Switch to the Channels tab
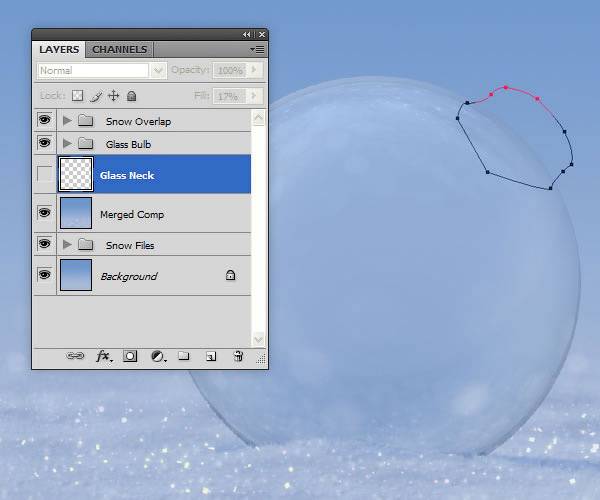Viewport: 600px width, 500px height. (119, 50)
